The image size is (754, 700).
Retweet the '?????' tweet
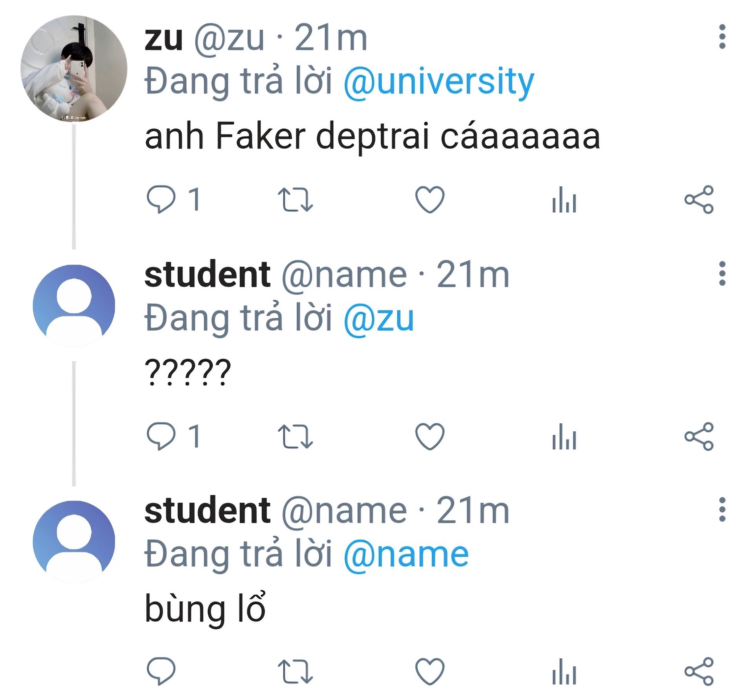coord(295,436)
